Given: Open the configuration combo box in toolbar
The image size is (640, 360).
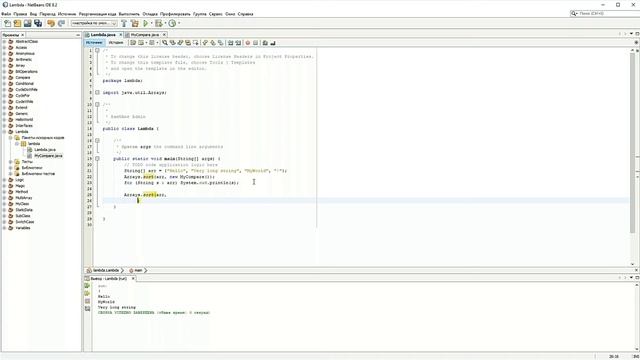Looking at the screenshot, I should pyautogui.click(x=94, y=23).
